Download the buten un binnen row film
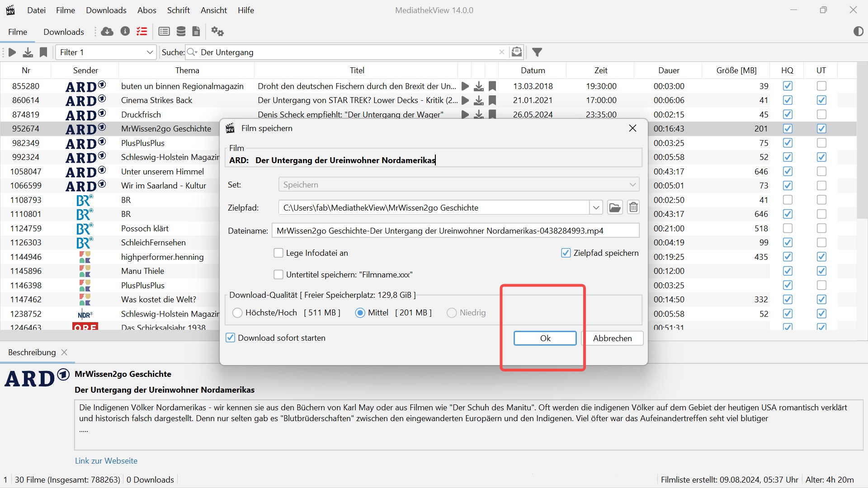 point(479,86)
